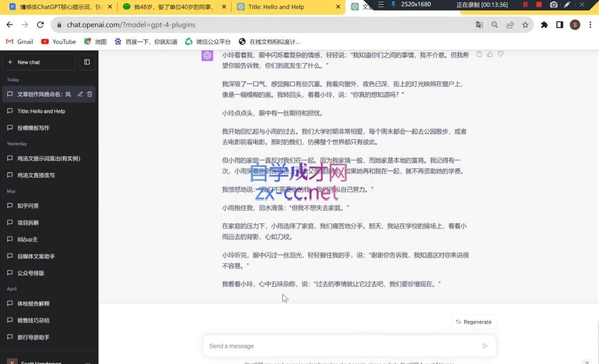Click the Send a message input field
Screen dimensions: 599x364
coord(329,346)
